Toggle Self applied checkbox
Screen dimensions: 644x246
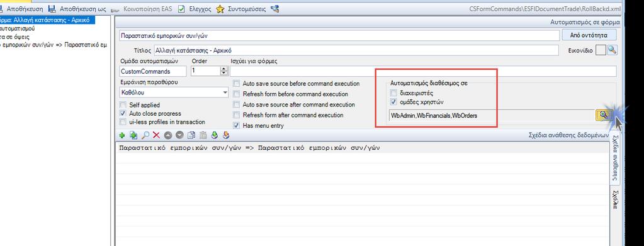click(x=122, y=104)
